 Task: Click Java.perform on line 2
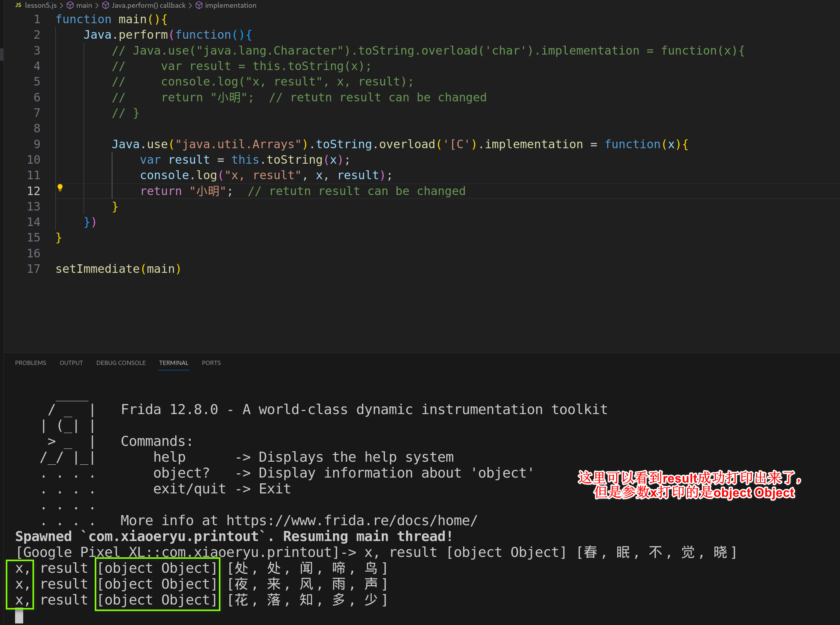point(126,35)
